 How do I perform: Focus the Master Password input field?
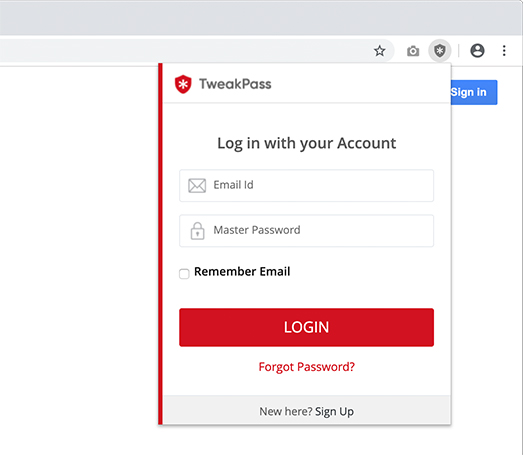[306, 231]
